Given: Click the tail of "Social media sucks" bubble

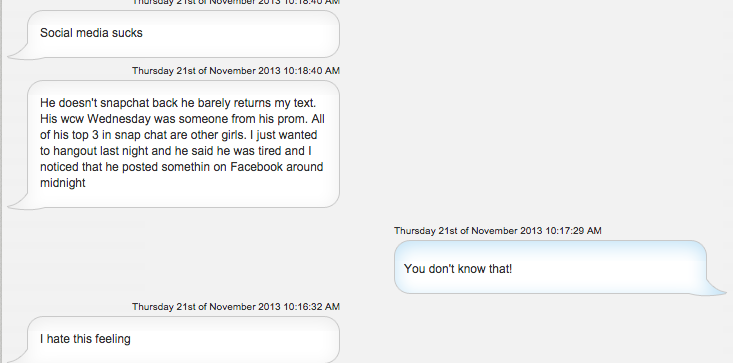Looking at the screenshot, I should tap(19, 53).
